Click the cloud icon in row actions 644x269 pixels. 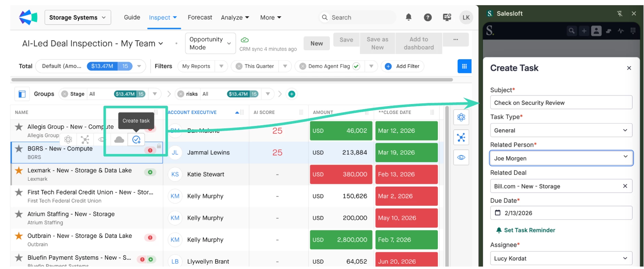(119, 139)
